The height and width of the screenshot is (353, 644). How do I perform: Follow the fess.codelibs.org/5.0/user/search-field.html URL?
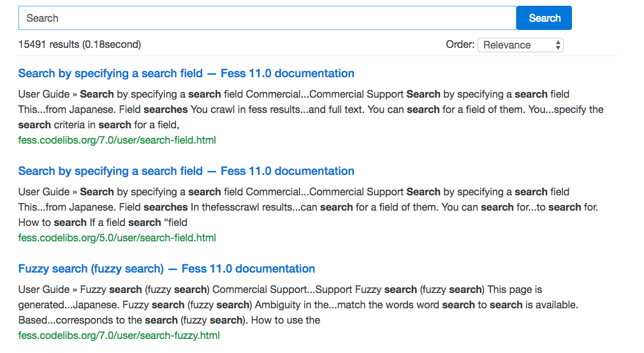click(x=117, y=237)
